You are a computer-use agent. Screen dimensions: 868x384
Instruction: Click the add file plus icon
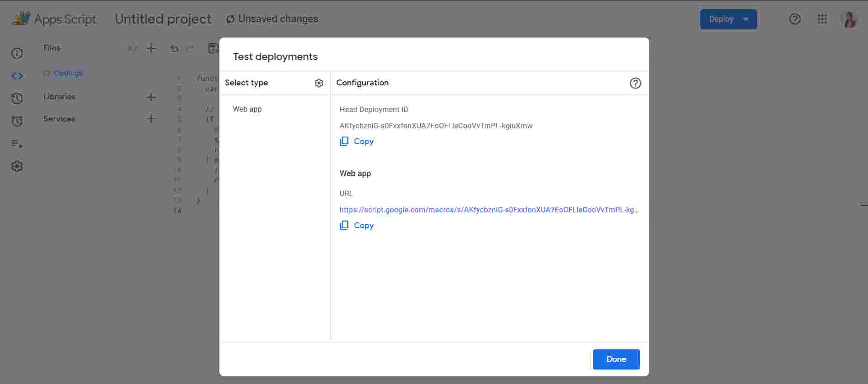pyautogui.click(x=151, y=48)
